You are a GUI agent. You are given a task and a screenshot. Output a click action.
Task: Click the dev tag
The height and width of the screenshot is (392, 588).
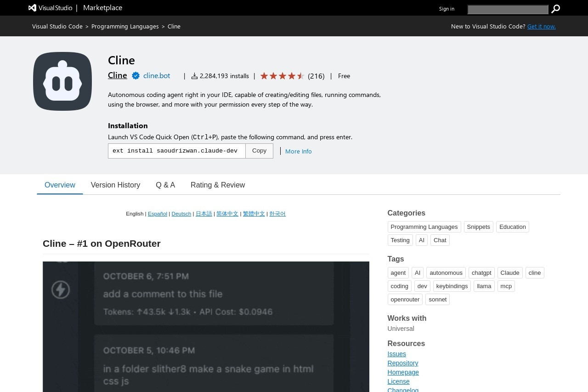coord(422,286)
